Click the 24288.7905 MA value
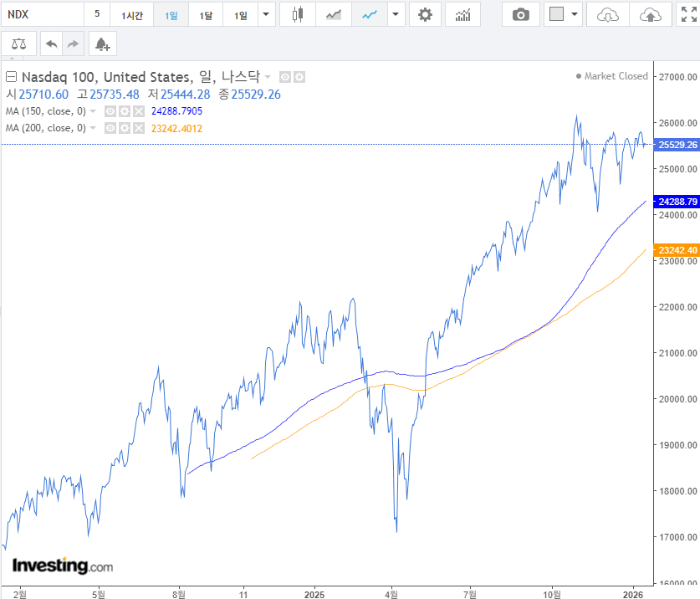The height and width of the screenshot is (599, 700). coord(176,110)
